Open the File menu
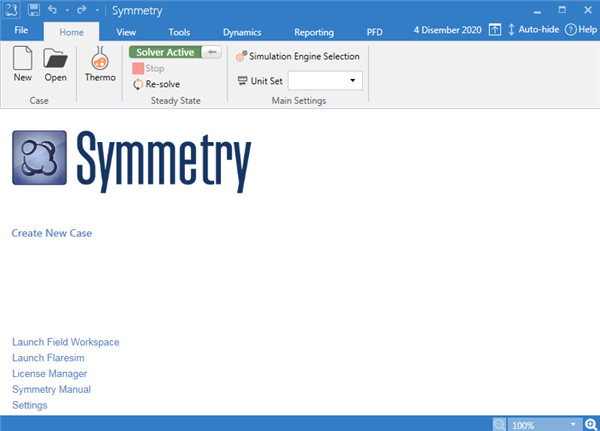Image resolution: width=600 pixels, height=431 pixels. pos(21,32)
